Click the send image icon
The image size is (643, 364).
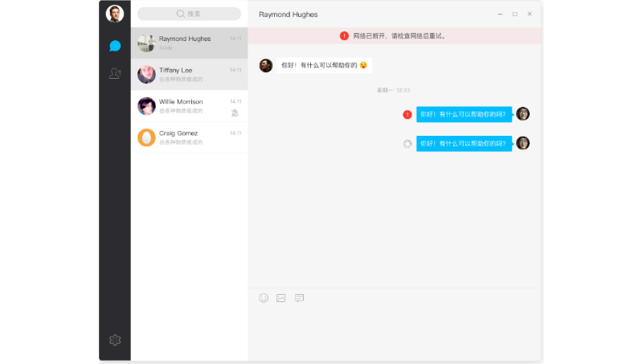tap(281, 298)
